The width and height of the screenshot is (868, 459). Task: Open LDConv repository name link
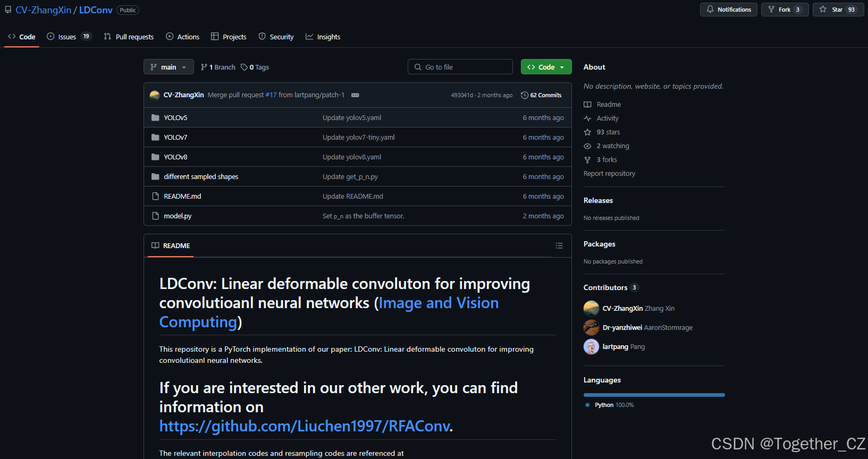96,10
